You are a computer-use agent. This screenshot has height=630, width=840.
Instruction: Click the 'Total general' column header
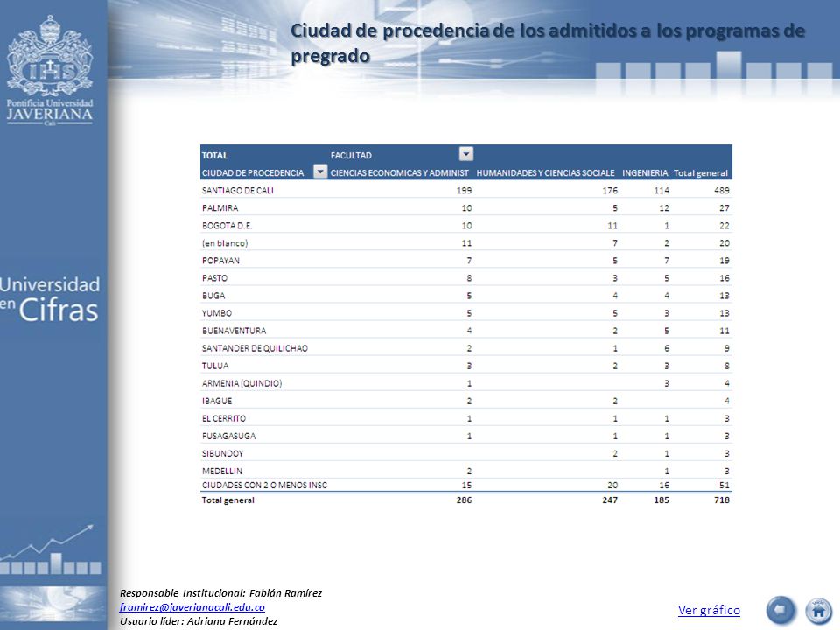[701, 173]
